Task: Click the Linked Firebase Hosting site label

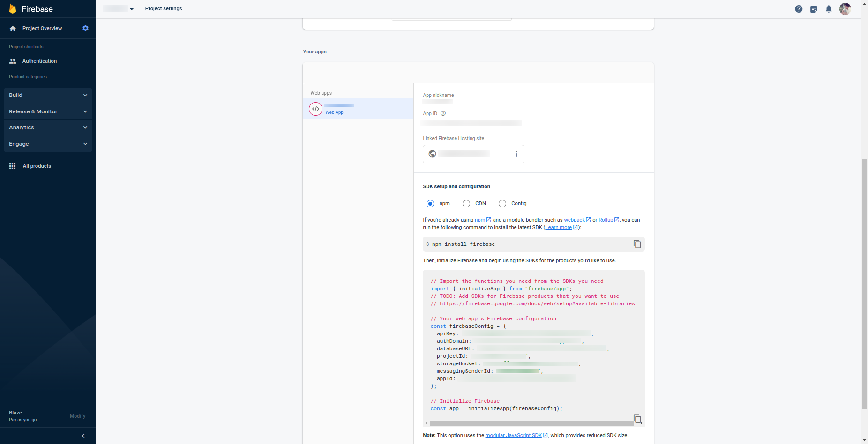Action: [453, 139]
